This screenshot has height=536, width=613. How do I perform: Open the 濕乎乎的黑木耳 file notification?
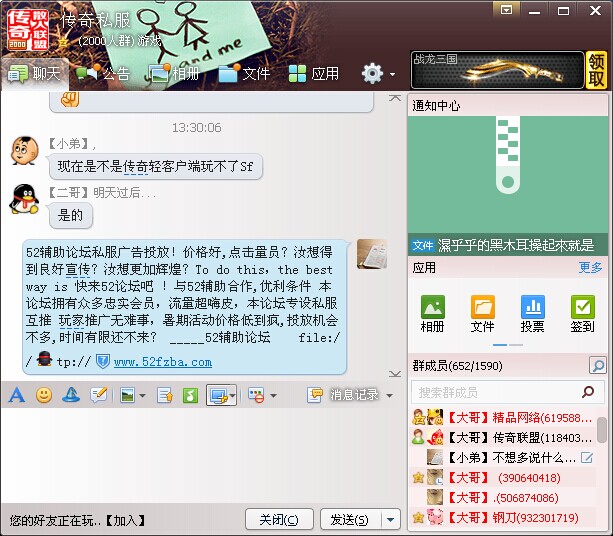click(x=507, y=246)
